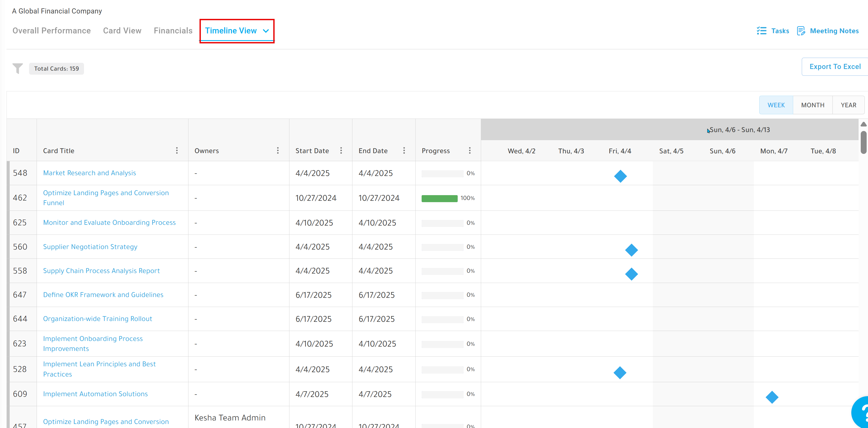Click vertical scrollbar up arrow
The image size is (868, 428).
tap(863, 124)
